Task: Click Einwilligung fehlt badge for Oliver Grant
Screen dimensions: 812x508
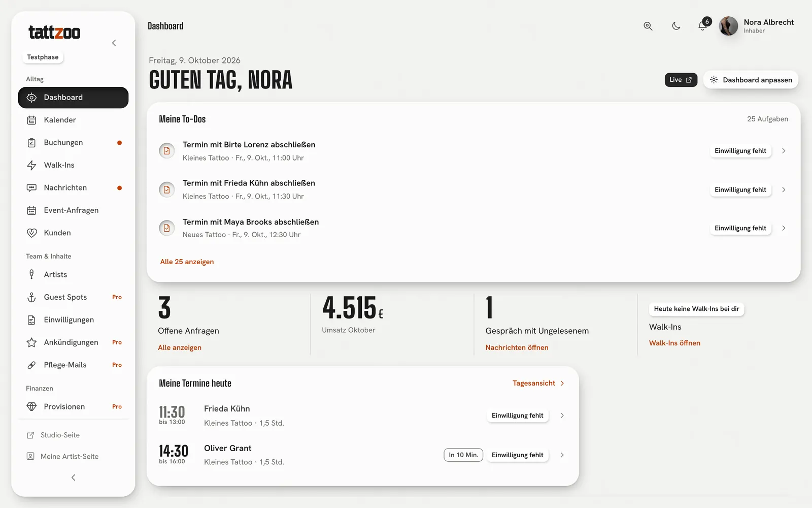Action: click(517, 455)
